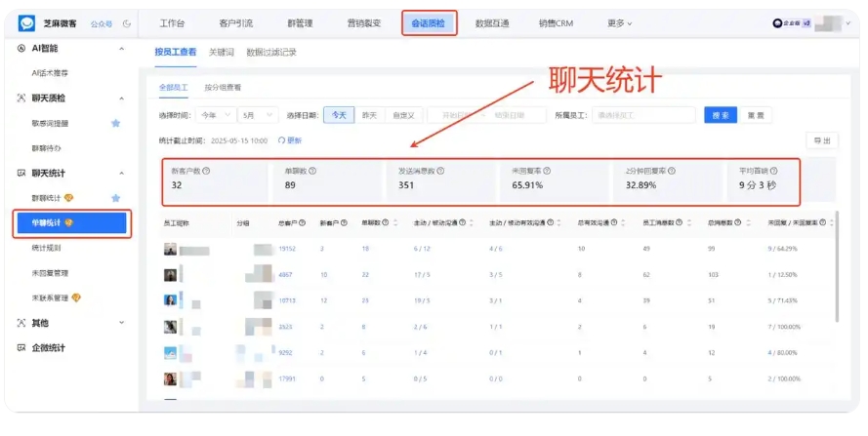Expand the 其他 sidebar section

(x=122, y=323)
